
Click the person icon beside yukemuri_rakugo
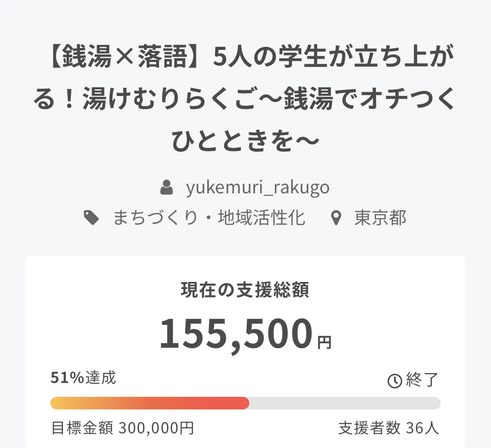(167, 187)
